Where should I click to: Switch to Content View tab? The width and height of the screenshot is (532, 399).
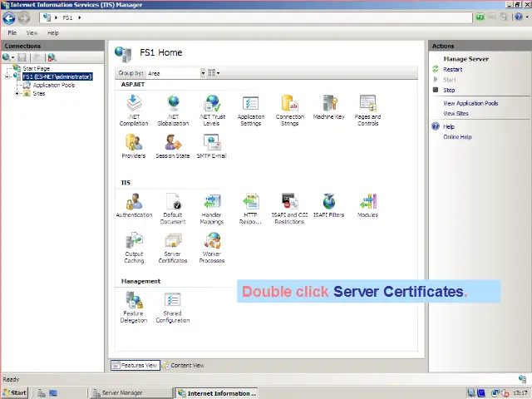tap(184, 366)
